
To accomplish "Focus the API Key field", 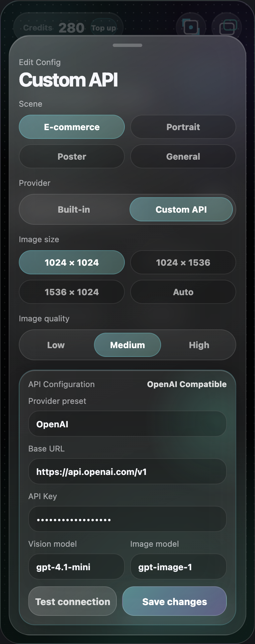I will [x=127, y=519].
